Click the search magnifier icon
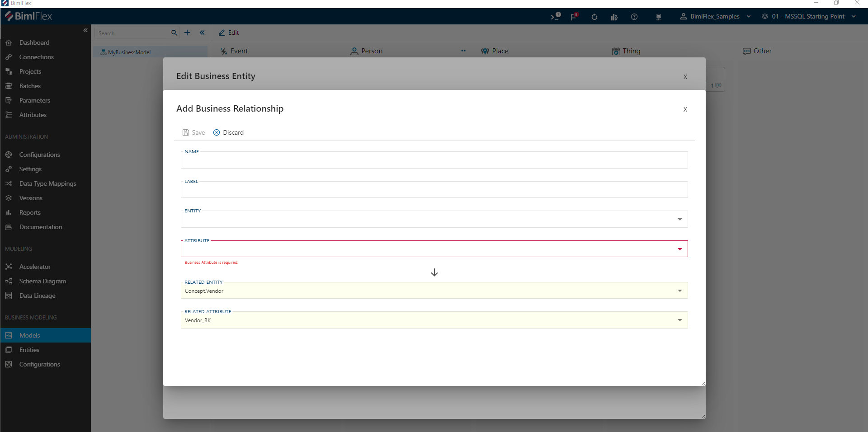The image size is (868, 432). (x=174, y=33)
